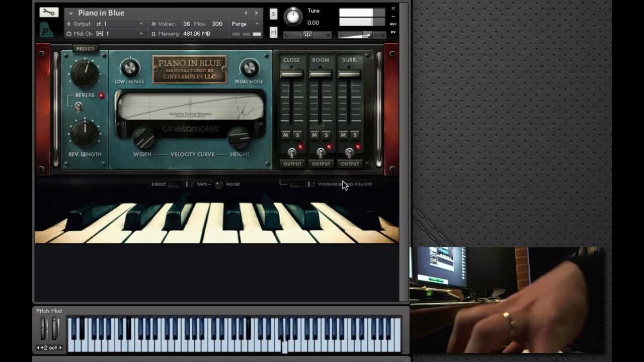Remove the instrument with the X icon
The image size is (644, 362).
393,9
